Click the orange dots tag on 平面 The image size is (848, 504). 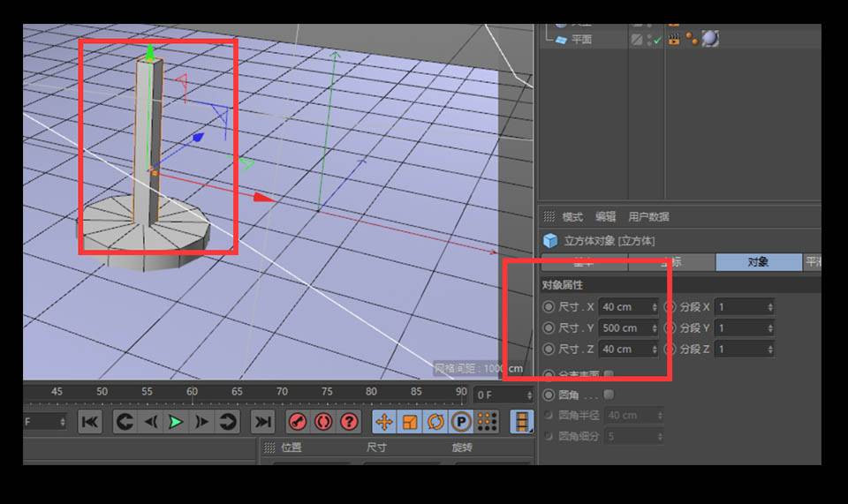tap(692, 38)
